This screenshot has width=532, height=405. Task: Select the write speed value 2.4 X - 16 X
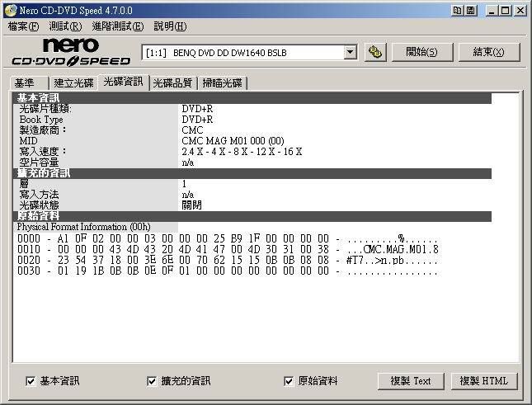click(x=242, y=152)
